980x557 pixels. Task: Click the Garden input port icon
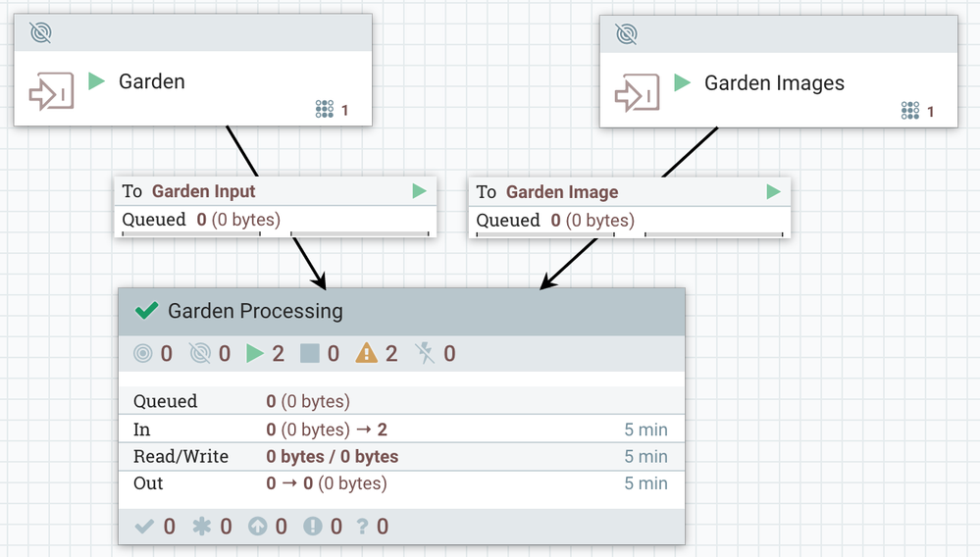click(x=50, y=92)
